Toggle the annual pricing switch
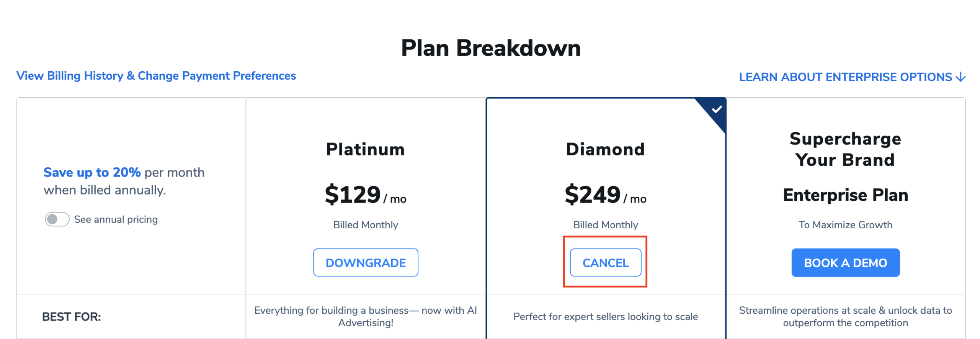The width and height of the screenshot is (980, 339). [x=57, y=219]
